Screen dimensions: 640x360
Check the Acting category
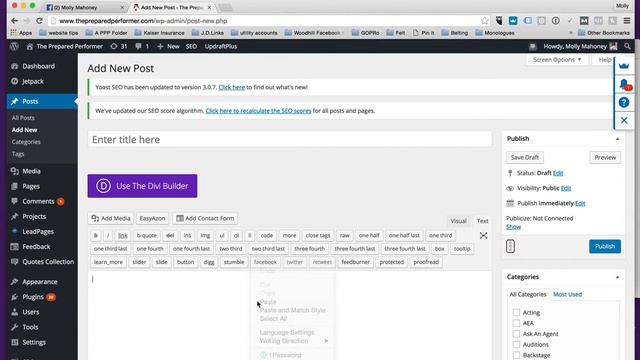point(516,312)
